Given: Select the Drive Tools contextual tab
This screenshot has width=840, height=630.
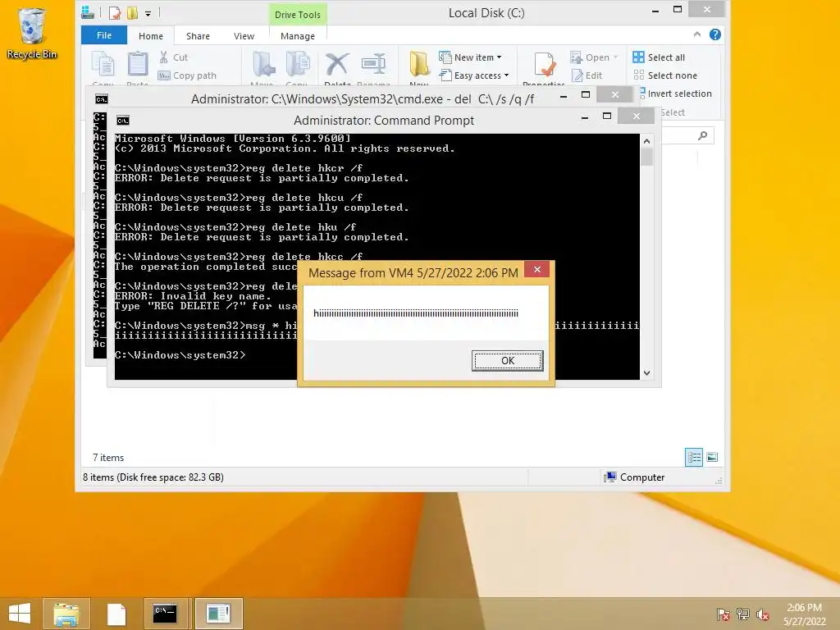Looking at the screenshot, I should [297, 15].
